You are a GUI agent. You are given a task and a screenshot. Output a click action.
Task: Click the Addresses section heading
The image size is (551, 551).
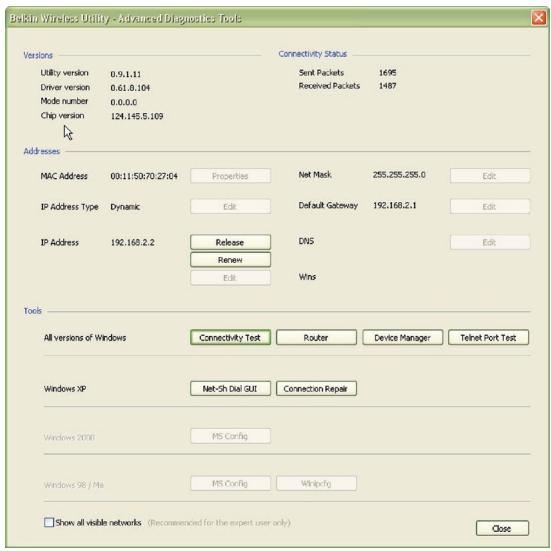point(41,151)
